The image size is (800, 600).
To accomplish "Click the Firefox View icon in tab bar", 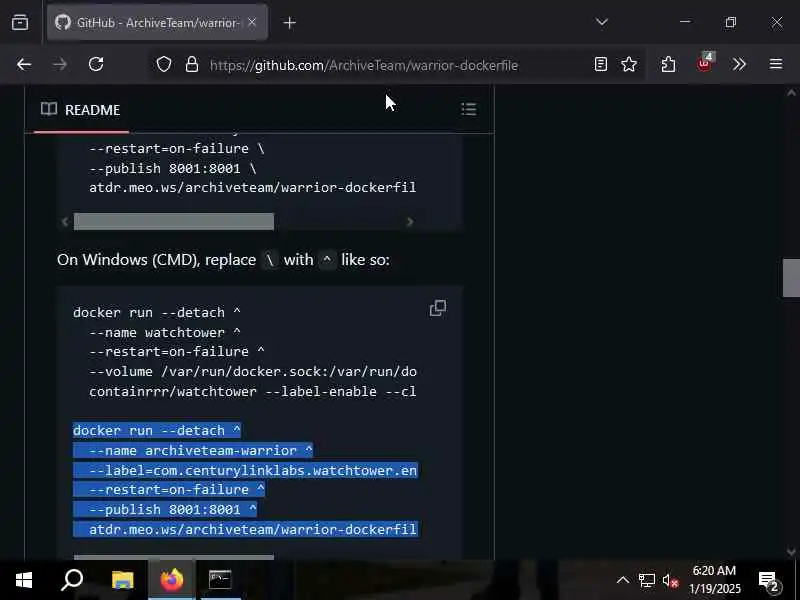I will point(20,22).
